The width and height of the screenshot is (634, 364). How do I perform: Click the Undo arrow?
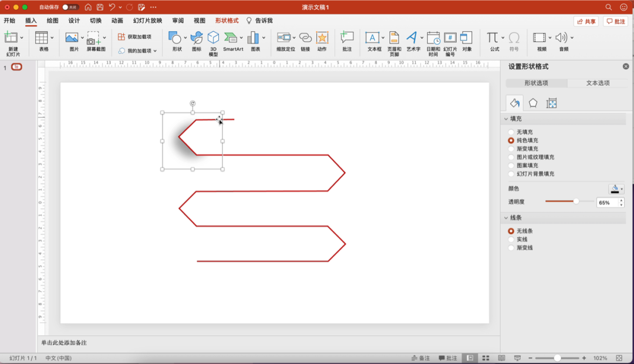(x=112, y=7)
